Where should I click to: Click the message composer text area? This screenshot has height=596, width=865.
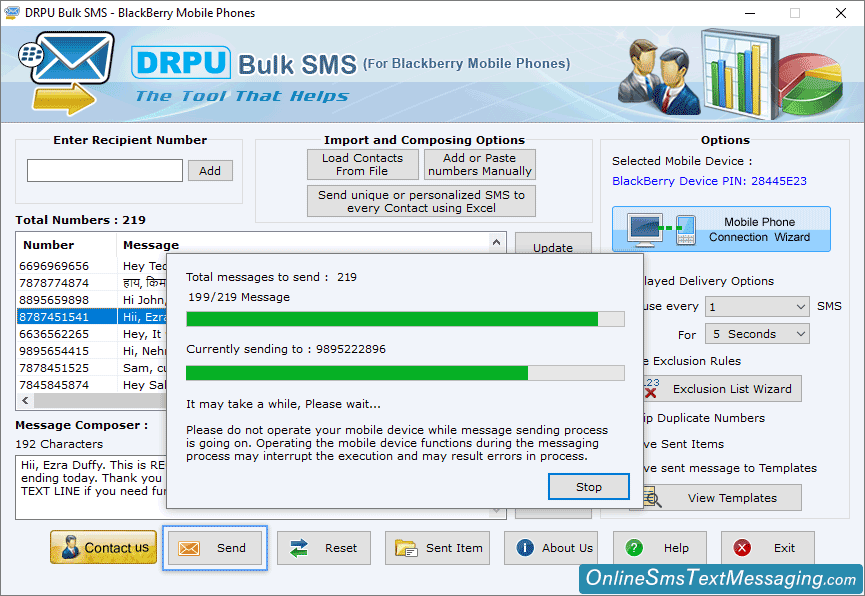(91, 487)
